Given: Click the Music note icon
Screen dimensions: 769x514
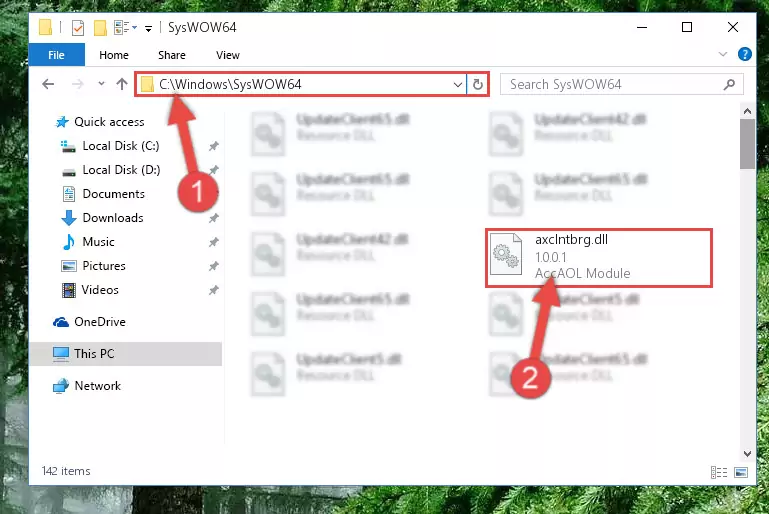Looking at the screenshot, I should click(69, 242).
